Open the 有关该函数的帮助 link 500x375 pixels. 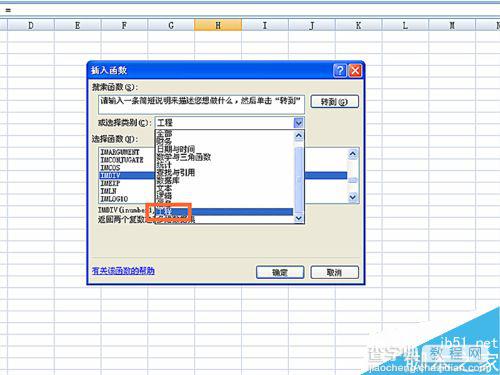point(123,271)
